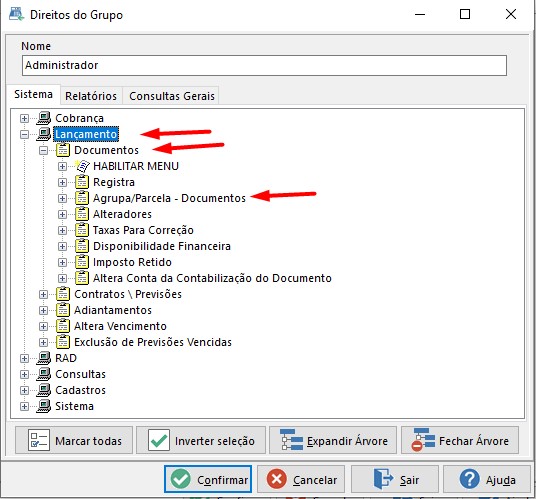This screenshot has width=536, height=499.
Task: Click the computer icon beside Sistema node
Action: 43,406
